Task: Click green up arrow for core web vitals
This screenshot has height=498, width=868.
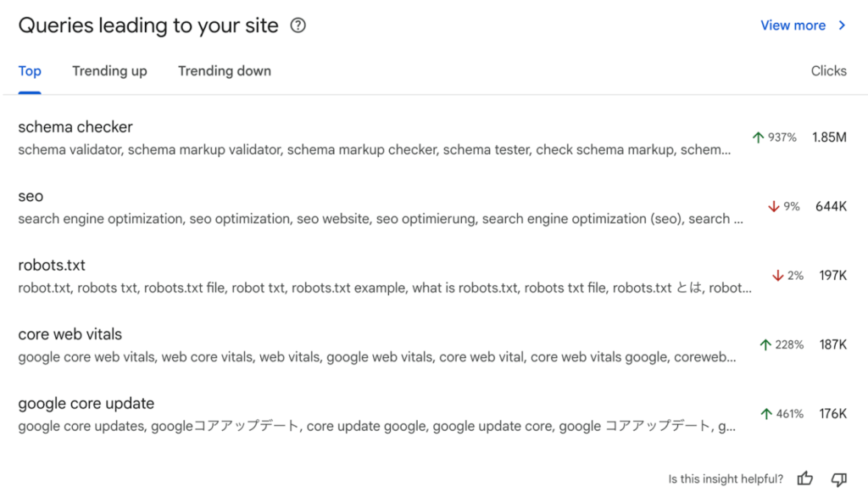Action: point(765,344)
